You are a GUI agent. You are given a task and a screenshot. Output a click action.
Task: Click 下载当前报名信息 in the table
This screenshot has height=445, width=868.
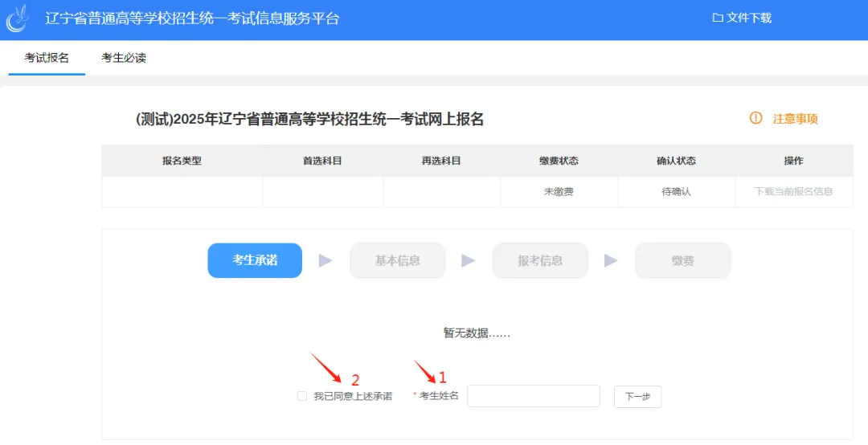(793, 191)
